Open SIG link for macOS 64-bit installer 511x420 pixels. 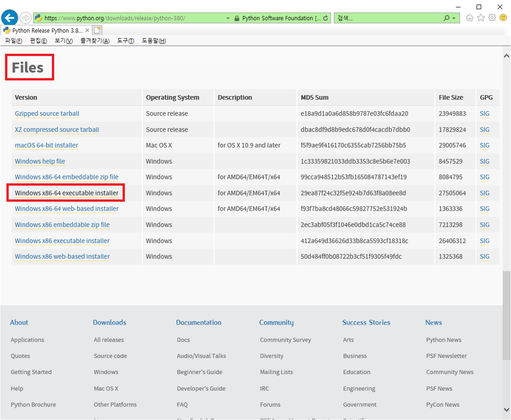pyautogui.click(x=484, y=146)
